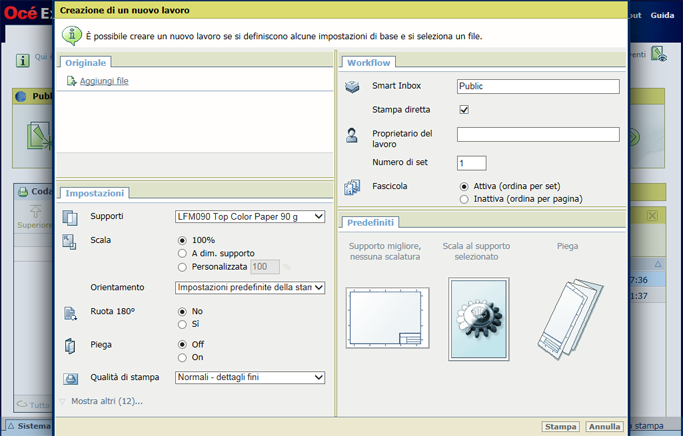Click the Supporti media icon
The width and height of the screenshot is (683, 436).
70,217
